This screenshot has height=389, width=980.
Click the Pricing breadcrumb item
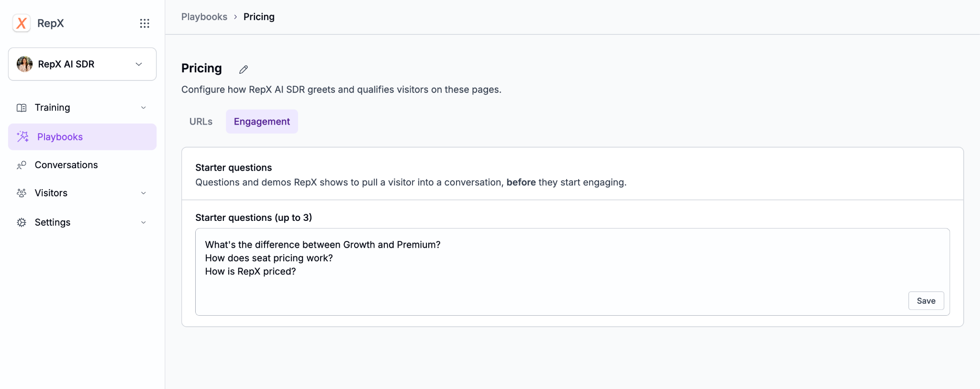259,17
